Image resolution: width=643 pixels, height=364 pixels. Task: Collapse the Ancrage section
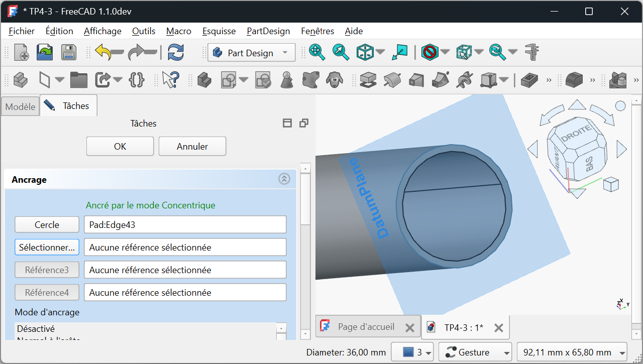point(284,179)
